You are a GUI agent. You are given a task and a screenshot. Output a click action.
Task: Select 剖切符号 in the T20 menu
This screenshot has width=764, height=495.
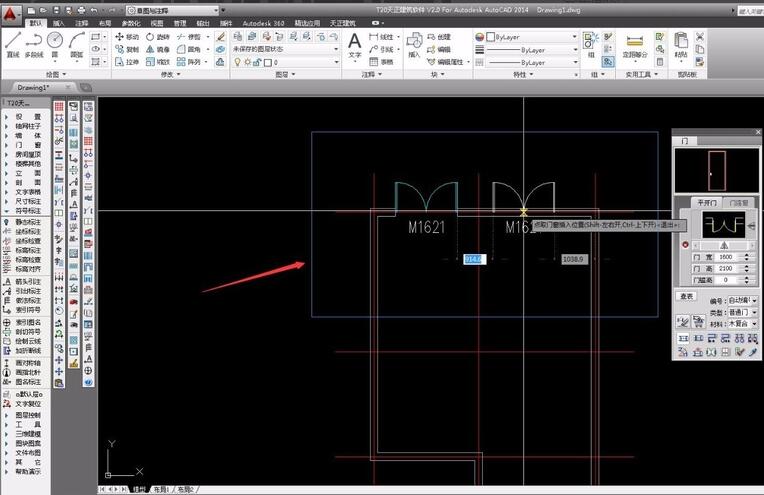(28, 332)
